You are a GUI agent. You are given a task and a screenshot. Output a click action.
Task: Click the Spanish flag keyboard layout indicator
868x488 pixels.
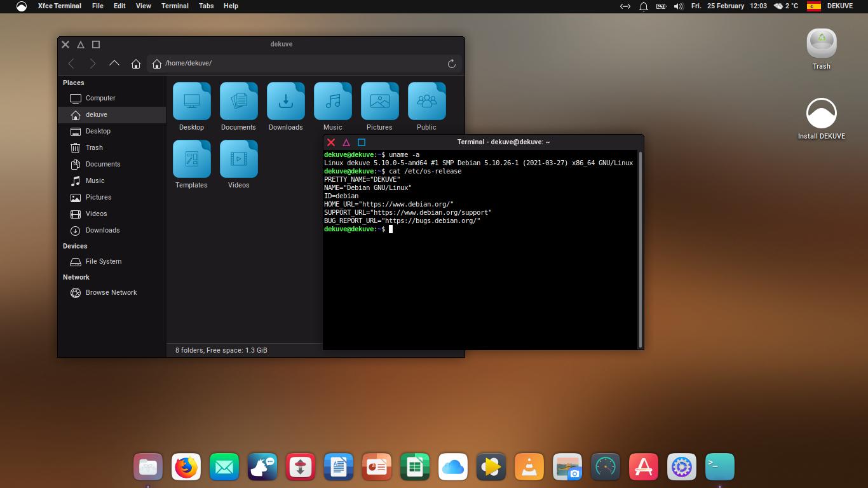814,6
